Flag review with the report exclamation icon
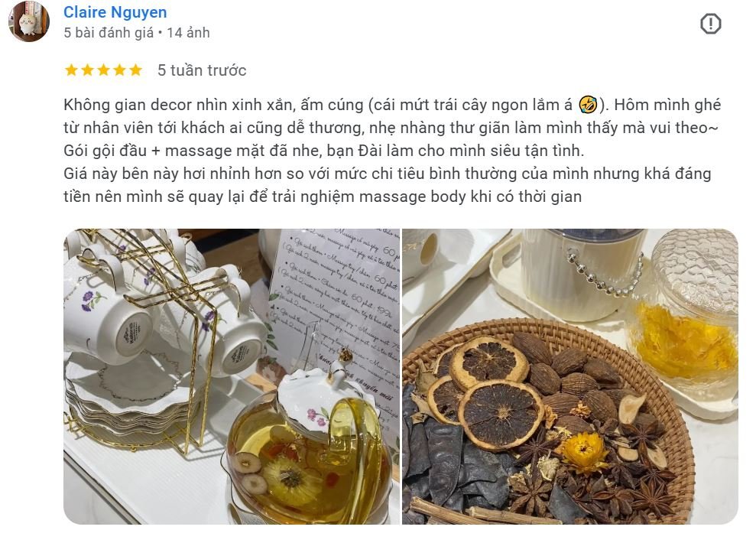Viewport: 756px width, 543px height. [710, 24]
